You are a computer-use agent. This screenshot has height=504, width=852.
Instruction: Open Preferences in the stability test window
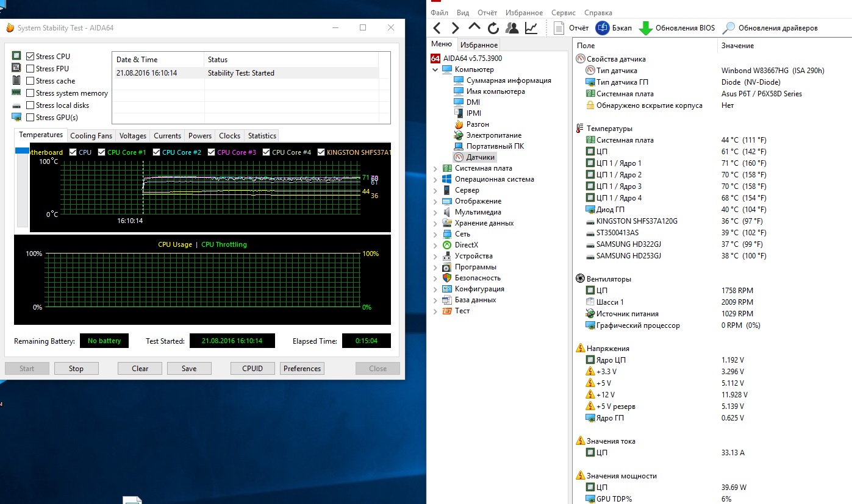pyautogui.click(x=302, y=368)
